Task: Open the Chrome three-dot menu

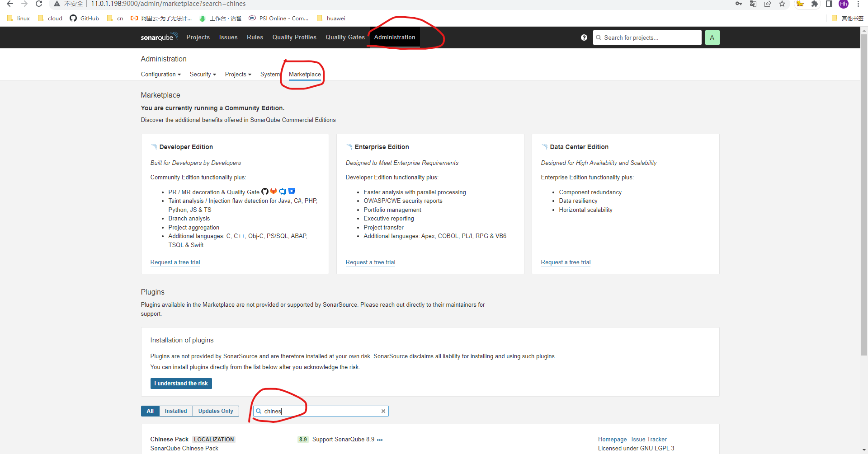Action: pos(858,4)
